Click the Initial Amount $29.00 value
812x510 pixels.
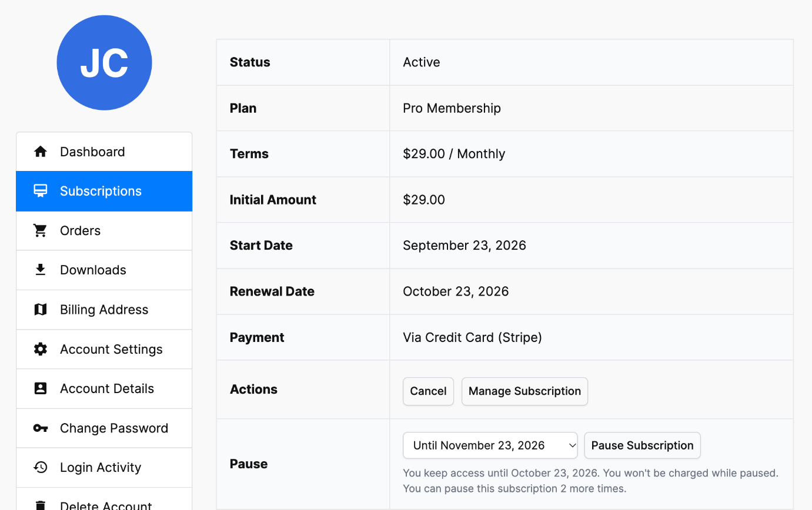coord(424,200)
